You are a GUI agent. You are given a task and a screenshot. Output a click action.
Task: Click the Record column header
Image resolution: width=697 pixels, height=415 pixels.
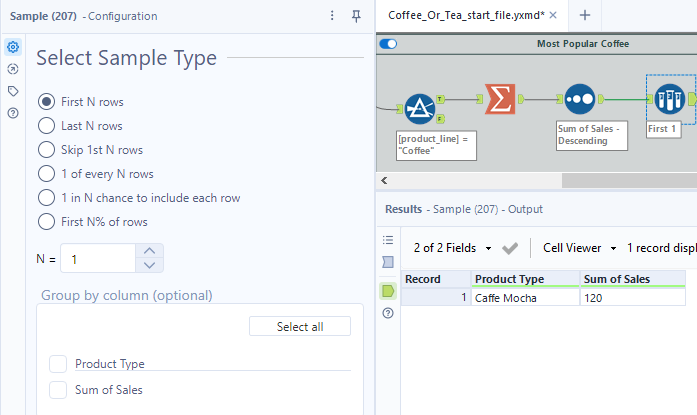pos(436,279)
